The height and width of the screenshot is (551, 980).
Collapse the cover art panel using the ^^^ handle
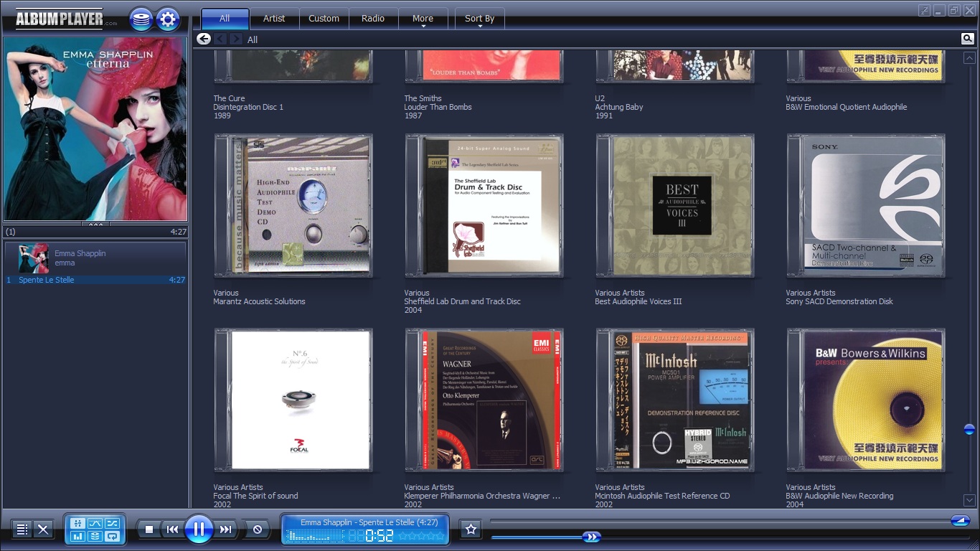(95, 225)
